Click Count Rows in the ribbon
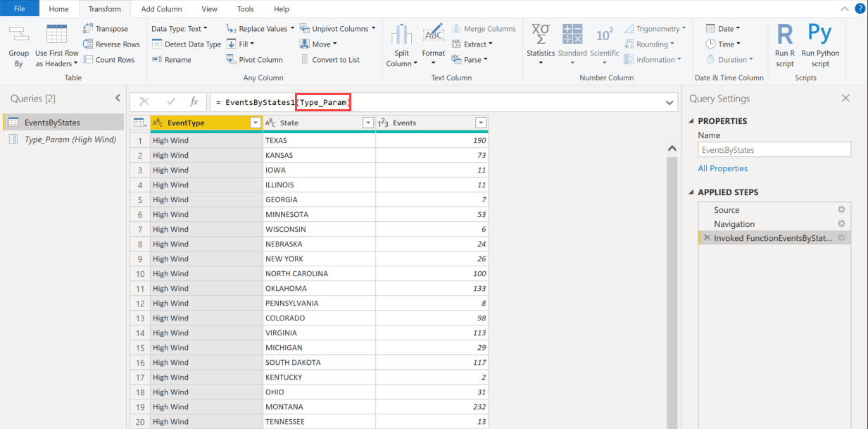This screenshot has width=868, height=429. (x=111, y=59)
